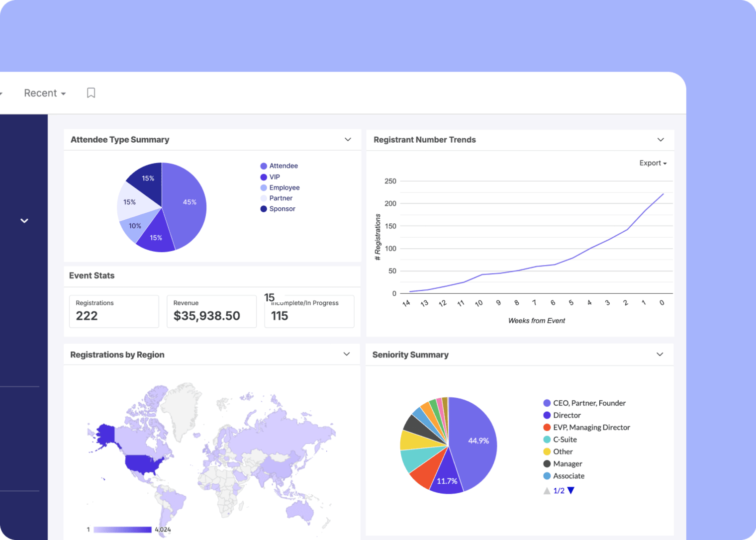Toggle the Partner series in Attendee Type Summary

263,198
